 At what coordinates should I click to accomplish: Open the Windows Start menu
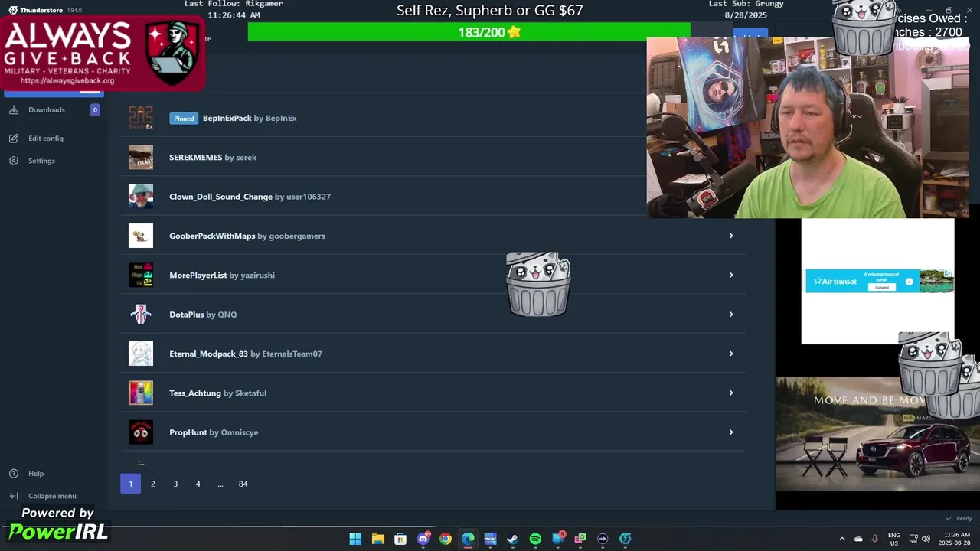coord(355,539)
